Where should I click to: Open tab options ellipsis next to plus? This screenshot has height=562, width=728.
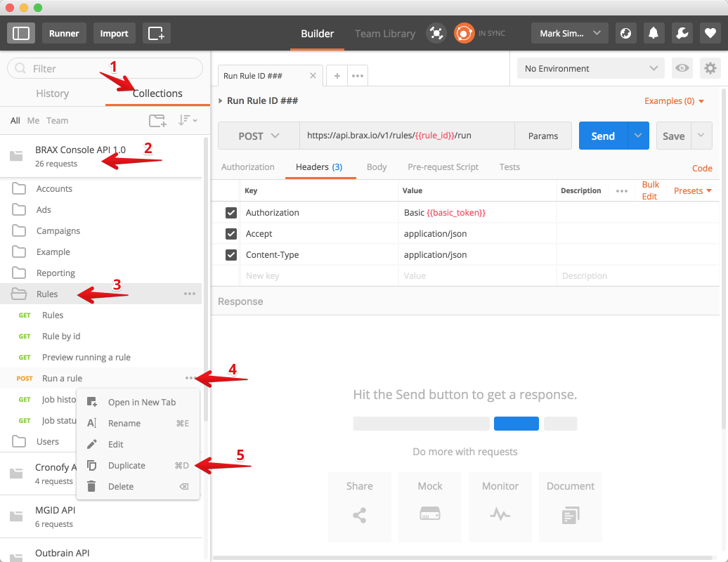(x=358, y=76)
